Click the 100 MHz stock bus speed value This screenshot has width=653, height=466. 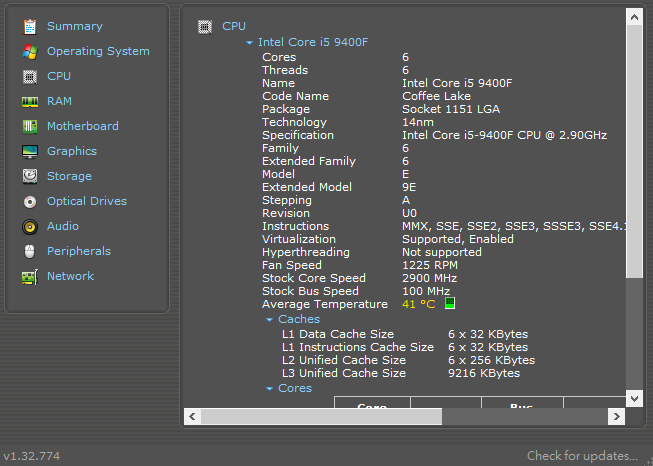426,291
